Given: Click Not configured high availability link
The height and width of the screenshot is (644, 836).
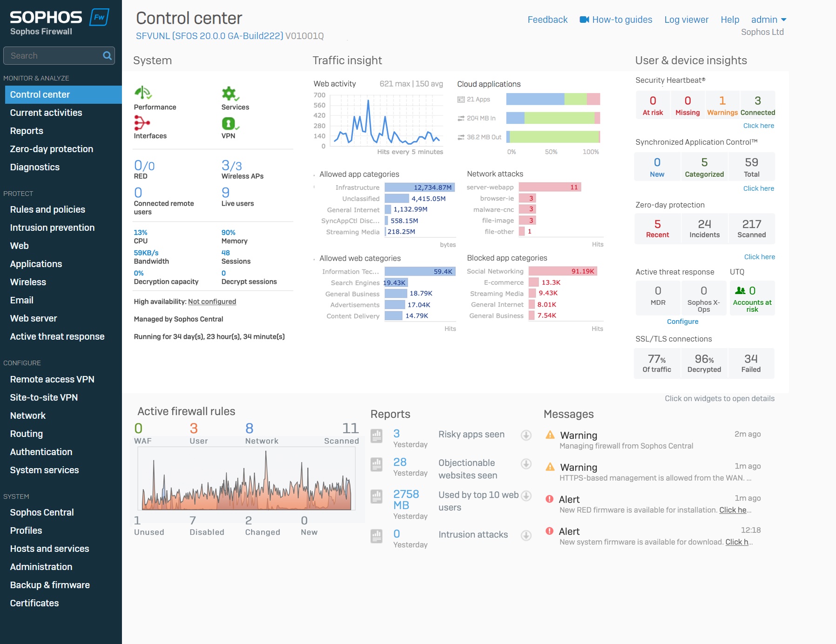Looking at the screenshot, I should pos(212,302).
